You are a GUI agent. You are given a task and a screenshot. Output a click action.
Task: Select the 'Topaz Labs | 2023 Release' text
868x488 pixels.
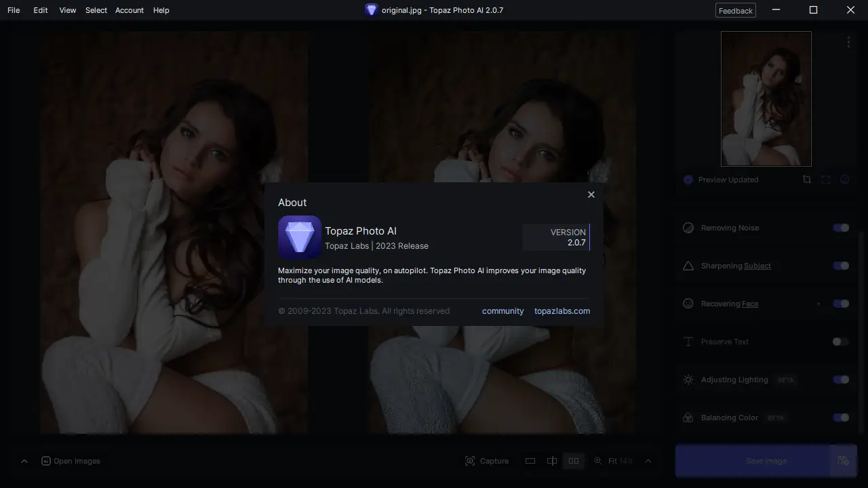click(x=376, y=246)
